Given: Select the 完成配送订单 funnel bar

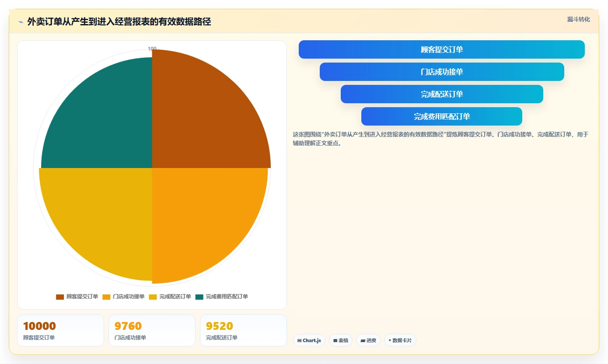Looking at the screenshot, I should click(x=442, y=94).
